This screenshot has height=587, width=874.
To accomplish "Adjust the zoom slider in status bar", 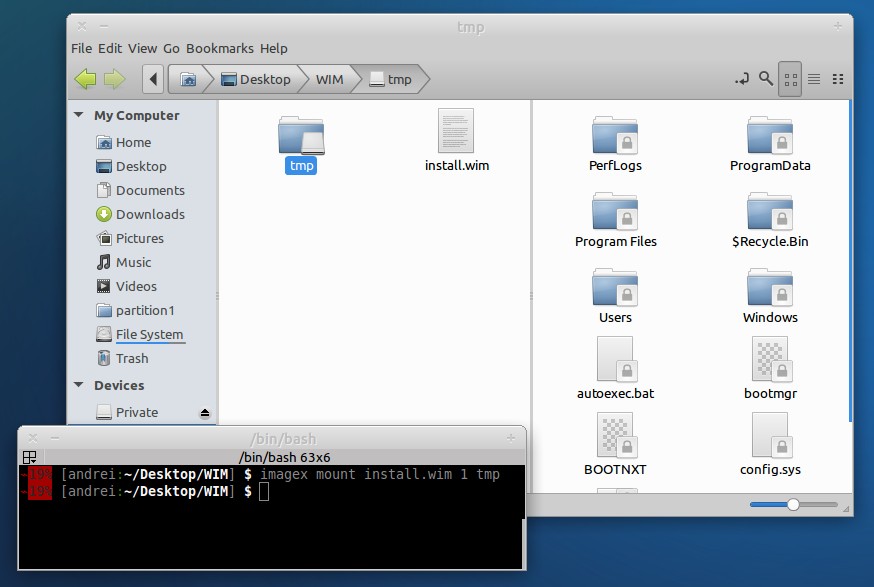I will (793, 504).
